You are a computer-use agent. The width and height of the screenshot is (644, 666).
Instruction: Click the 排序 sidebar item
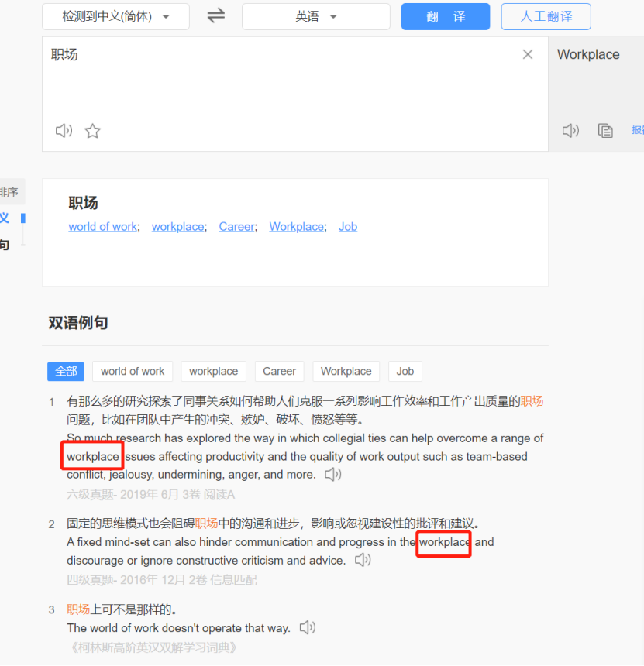coord(9,192)
